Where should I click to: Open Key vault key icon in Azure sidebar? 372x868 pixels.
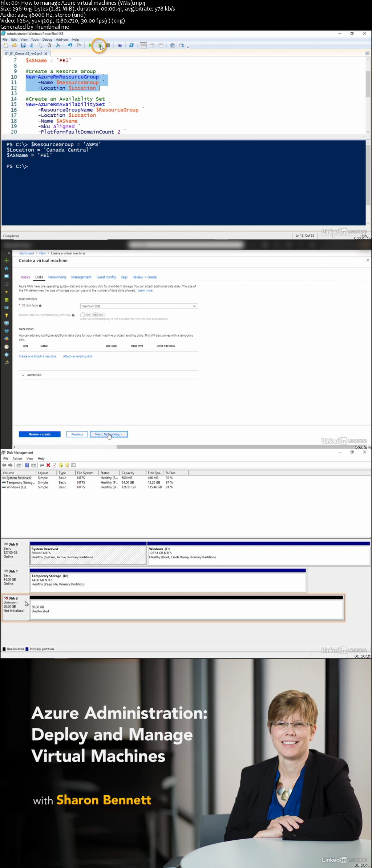tap(6, 316)
